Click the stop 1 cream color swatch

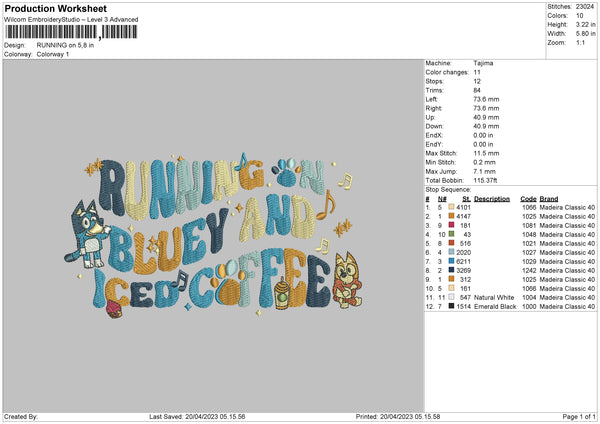451,207
